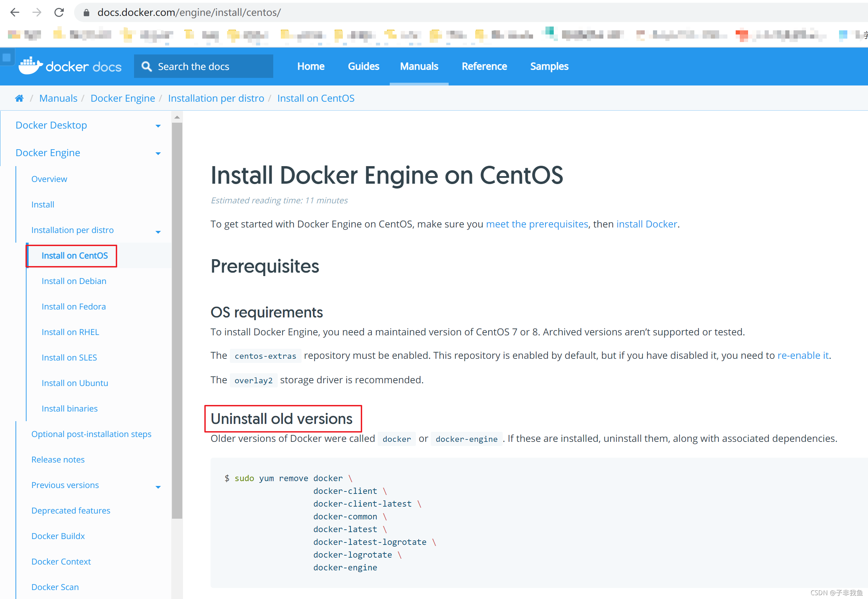Click the browser back arrow
This screenshot has height=599, width=868.
[x=14, y=12]
